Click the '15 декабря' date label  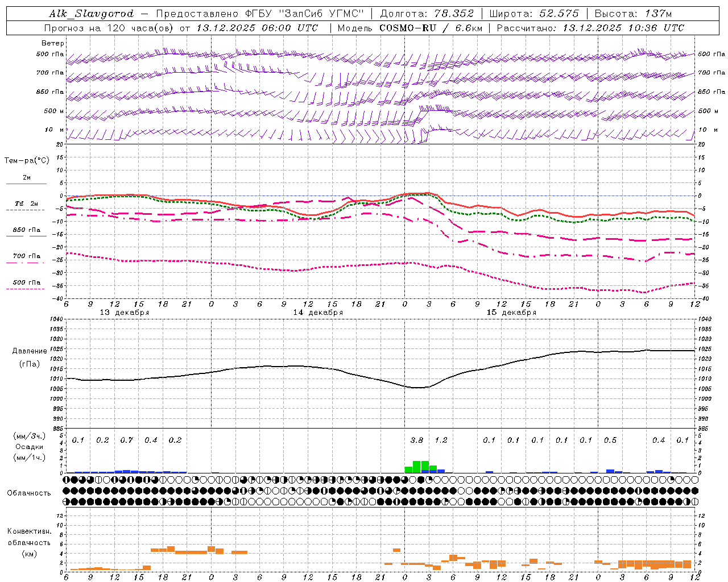click(511, 313)
